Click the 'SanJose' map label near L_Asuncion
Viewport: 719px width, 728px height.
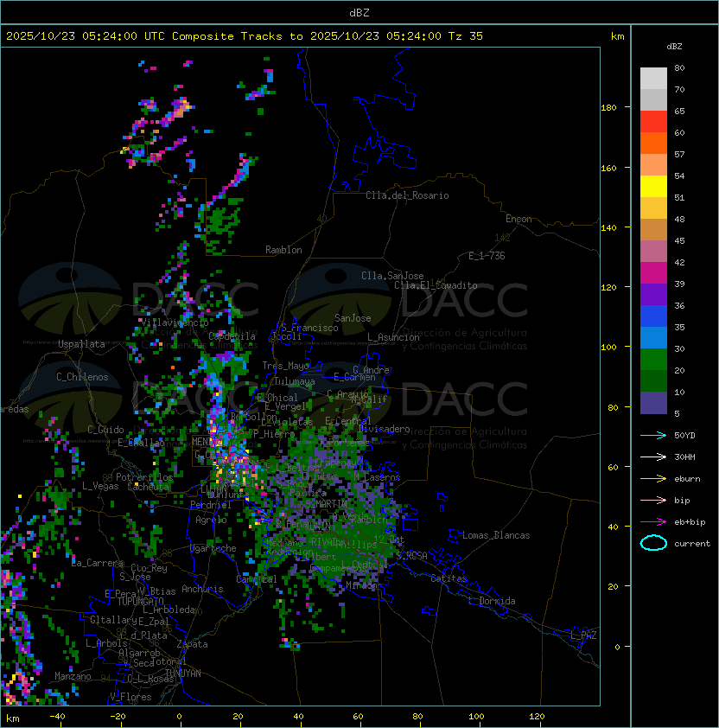[x=353, y=318]
